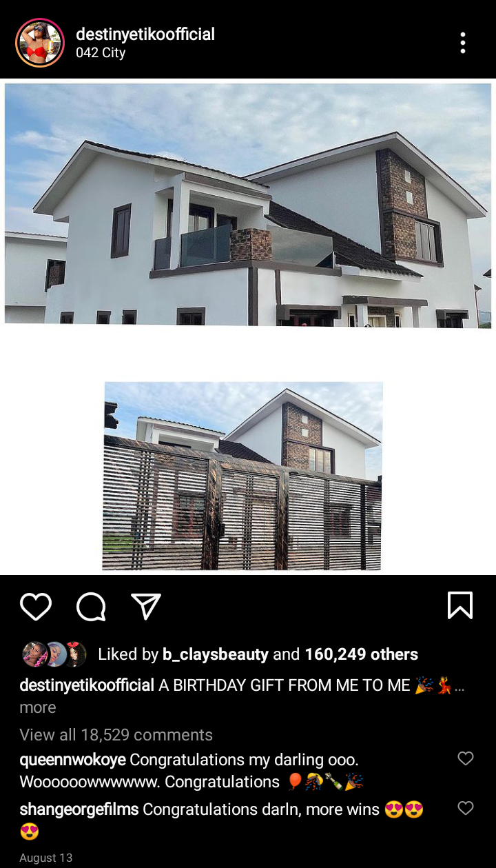Image resolution: width=496 pixels, height=868 pixels.
Task: Open shangeorgefilms' profile
Action: pos(79,809)
